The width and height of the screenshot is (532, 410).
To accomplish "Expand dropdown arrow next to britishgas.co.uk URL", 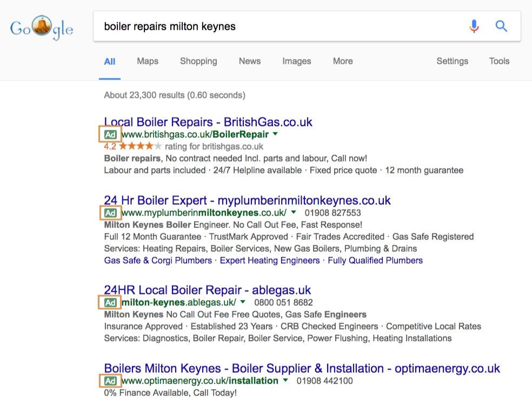I will click(x=275, y=134).
